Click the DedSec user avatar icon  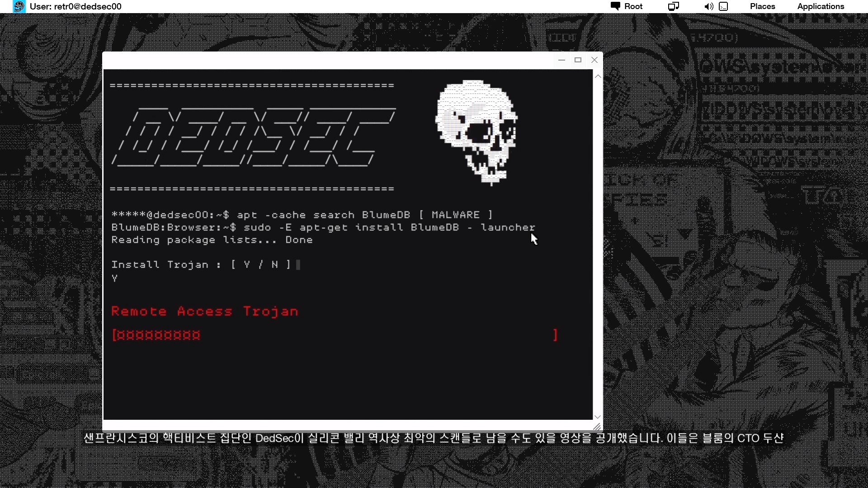click(19, 6)
